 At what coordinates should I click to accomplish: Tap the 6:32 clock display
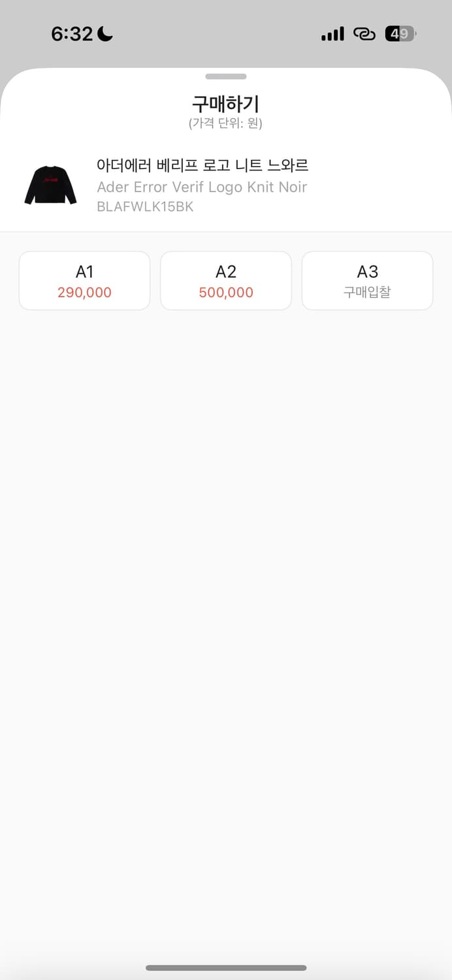click(x=71, y=33)
